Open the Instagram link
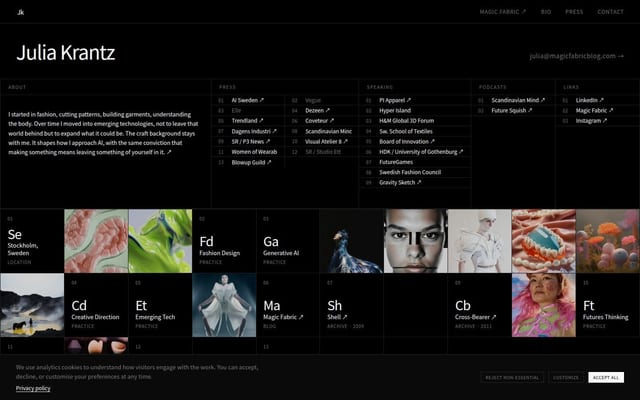 click(591, 120)
